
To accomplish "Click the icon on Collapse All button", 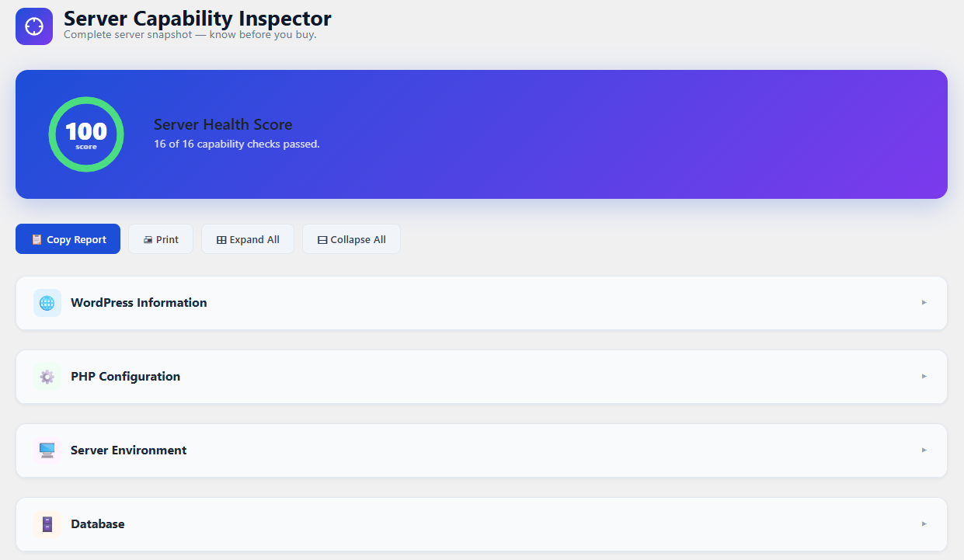I will click(x=322, y=240).
